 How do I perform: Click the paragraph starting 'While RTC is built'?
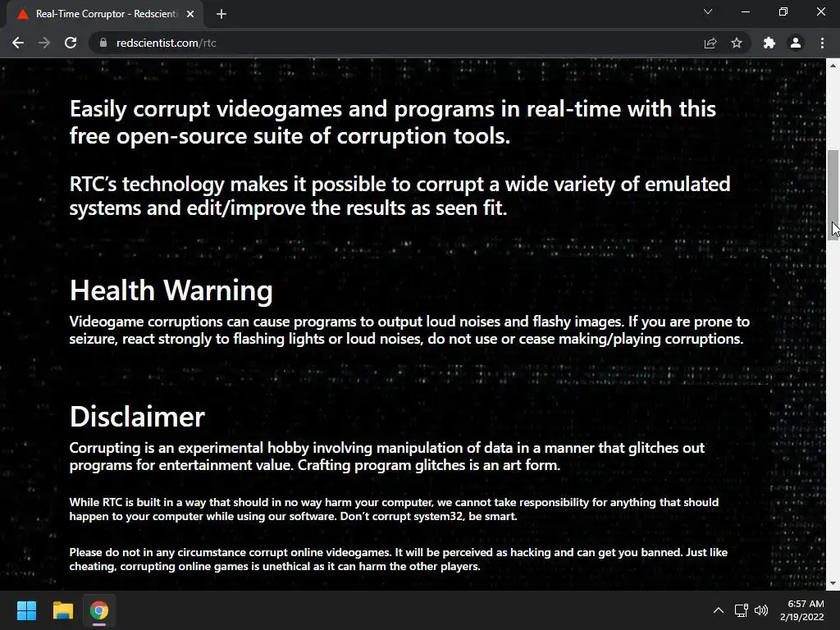tap(394, 509)
